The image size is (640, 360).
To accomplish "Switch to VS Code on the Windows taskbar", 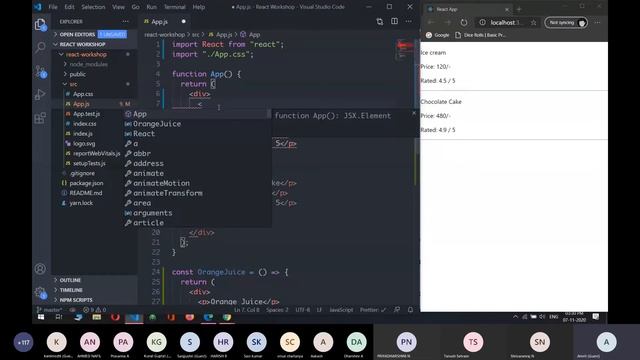I will [x=134, y=317].
